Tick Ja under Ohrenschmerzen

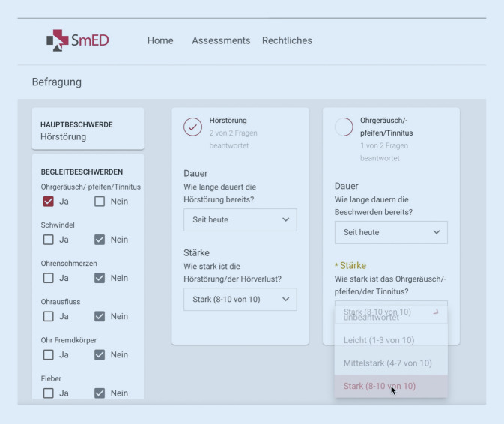click(48, 278)
